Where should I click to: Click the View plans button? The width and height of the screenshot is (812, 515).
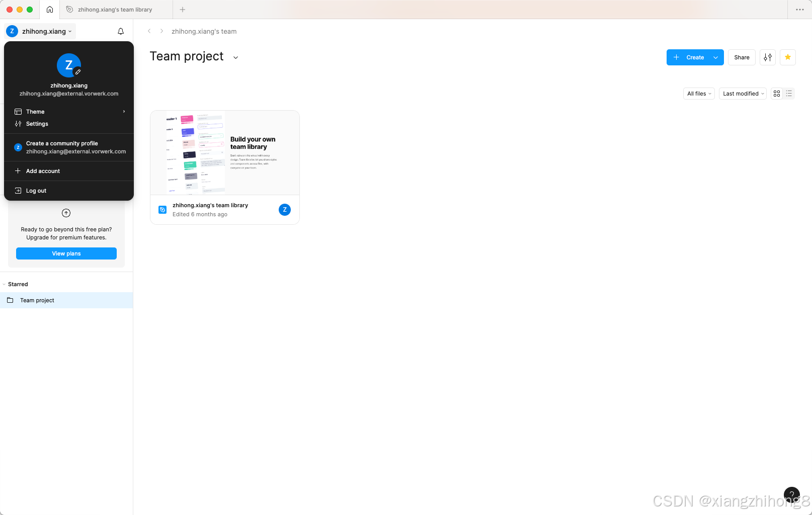pos(66,253)
